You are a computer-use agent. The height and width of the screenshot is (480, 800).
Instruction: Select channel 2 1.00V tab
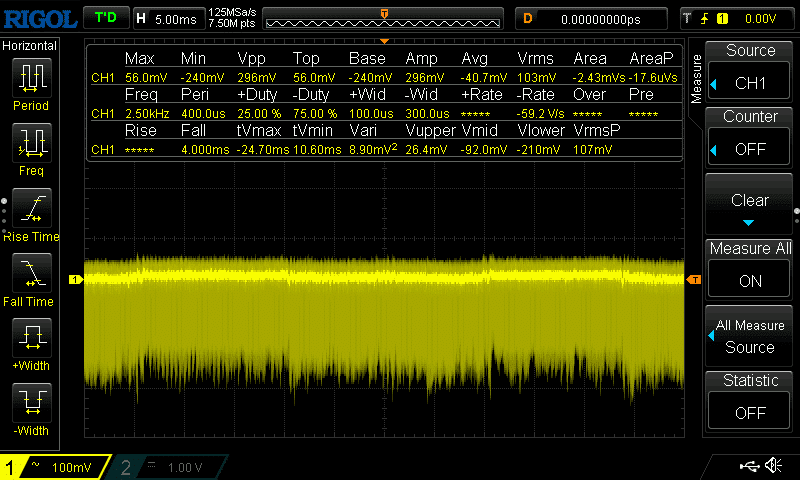point(170,467)
